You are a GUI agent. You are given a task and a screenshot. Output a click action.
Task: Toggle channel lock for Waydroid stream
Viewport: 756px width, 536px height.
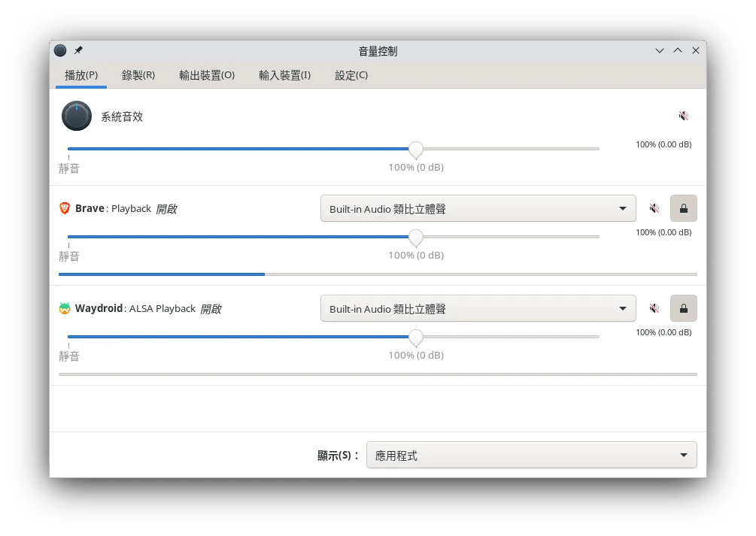click(x=683, y=308)
